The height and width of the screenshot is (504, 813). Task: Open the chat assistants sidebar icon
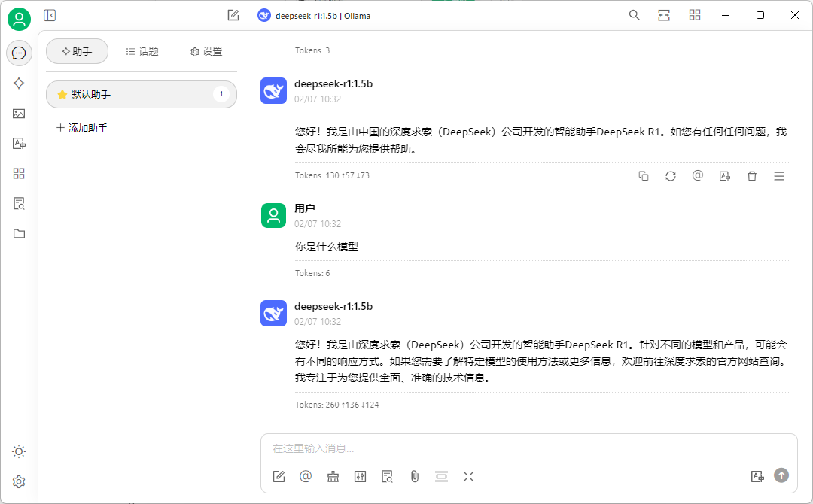click(x=19, y=53)
